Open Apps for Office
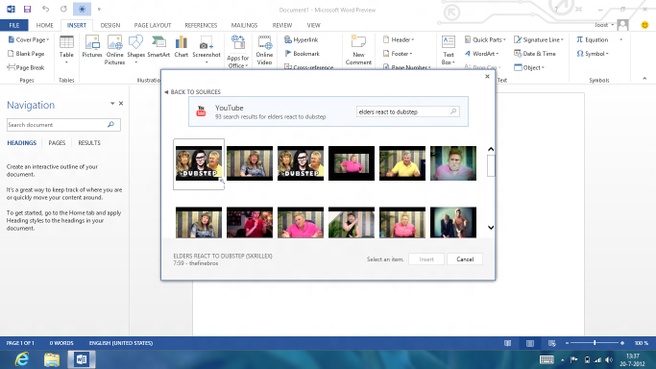Viewport: 656px width, 369px height. pos(238,52)
